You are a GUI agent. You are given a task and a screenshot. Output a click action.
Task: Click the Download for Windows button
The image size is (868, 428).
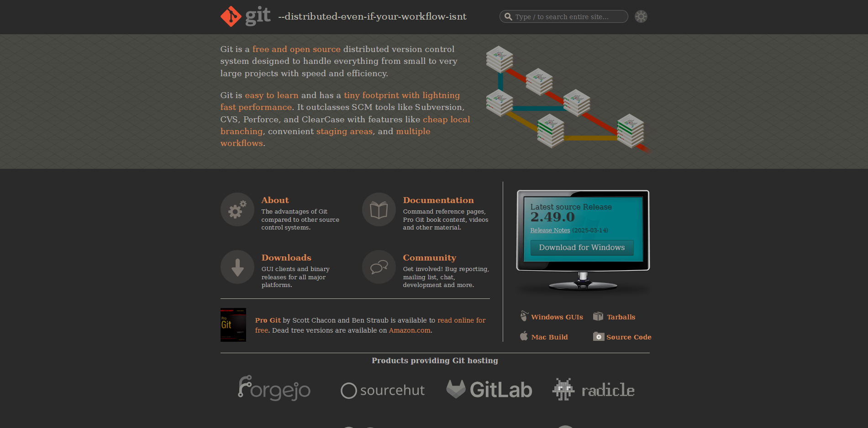[x=582, y=247]
